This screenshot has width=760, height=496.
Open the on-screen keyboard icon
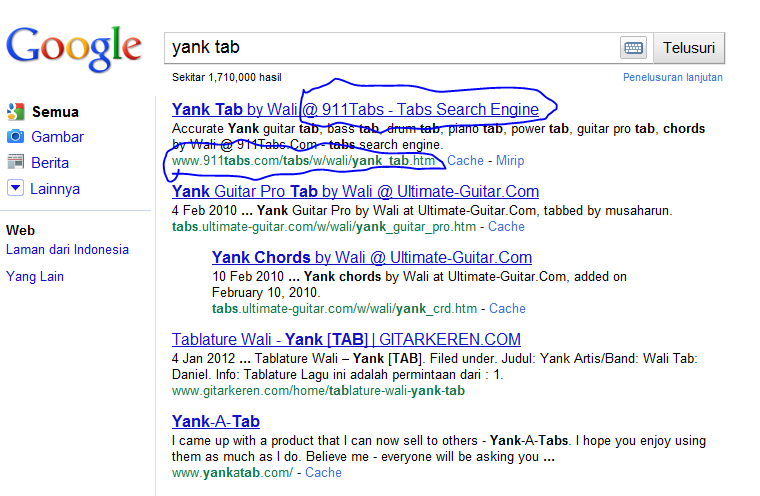tap(633, 48)
